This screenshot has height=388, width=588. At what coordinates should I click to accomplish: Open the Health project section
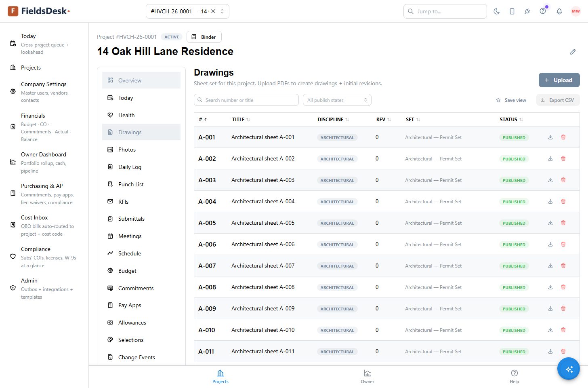pos(141,115)
